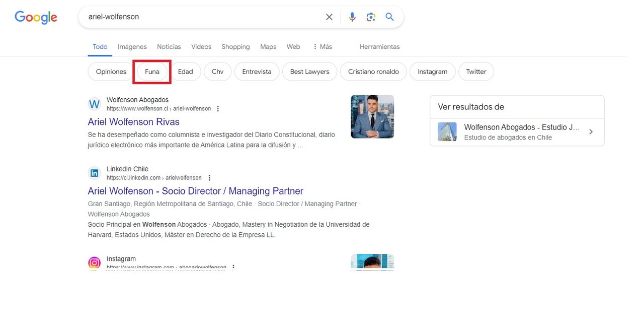Open the Google logo homepage

click(x=36, y=17)
